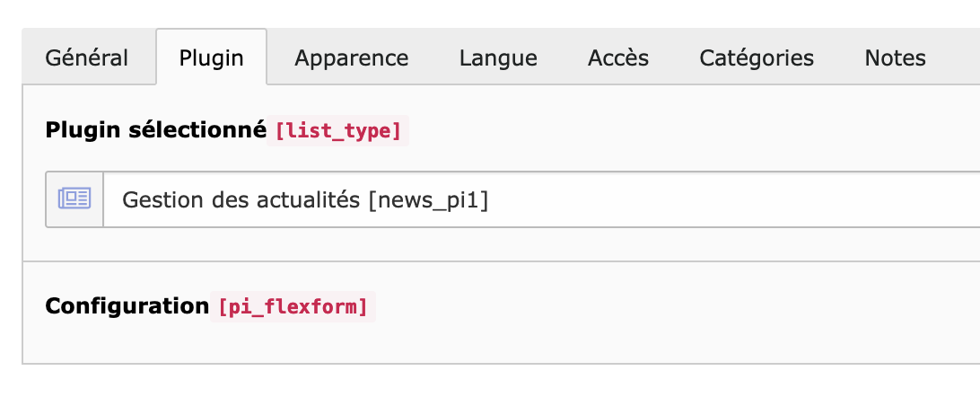This screenshot has height=406, width=980.
Task: Click blank space beneath the plugin selector
Action: pyautogui.click(x=500, y=244)
